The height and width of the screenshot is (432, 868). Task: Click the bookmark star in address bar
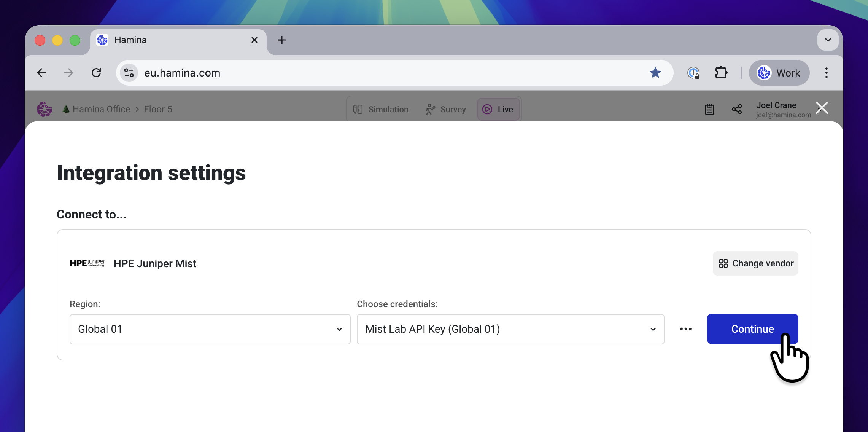655,73
